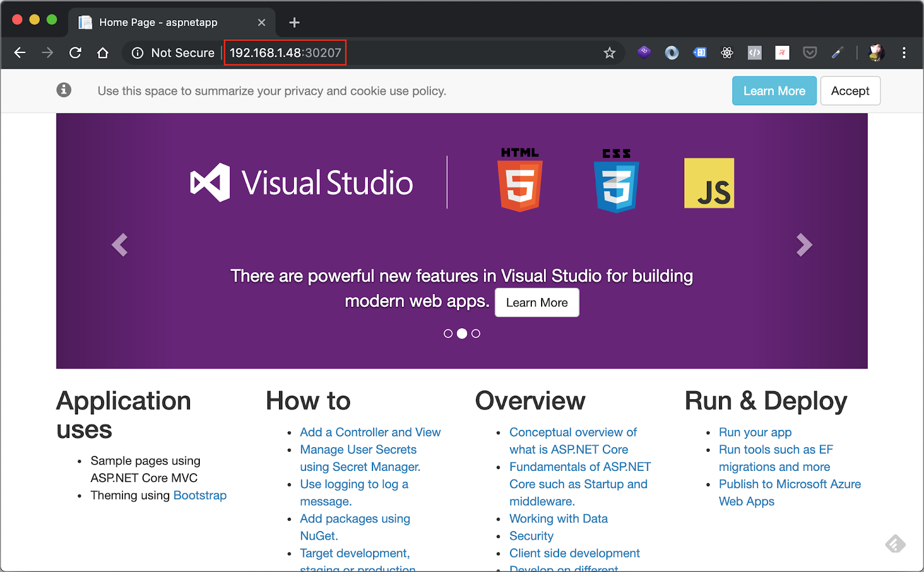The image size is (924, 572).
Task: Open Manage User Secrets using Secret Manager
Action: (360, 458)
